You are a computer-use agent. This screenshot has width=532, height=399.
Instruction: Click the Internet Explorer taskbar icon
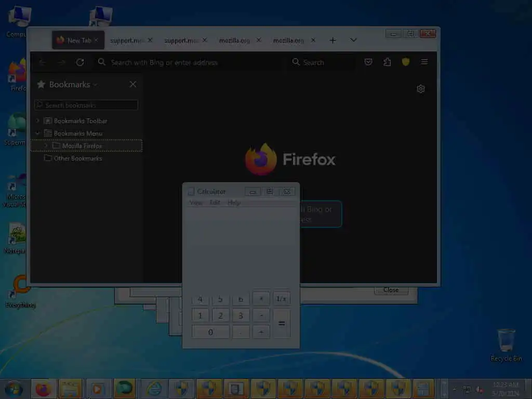[x=154, y=389]
